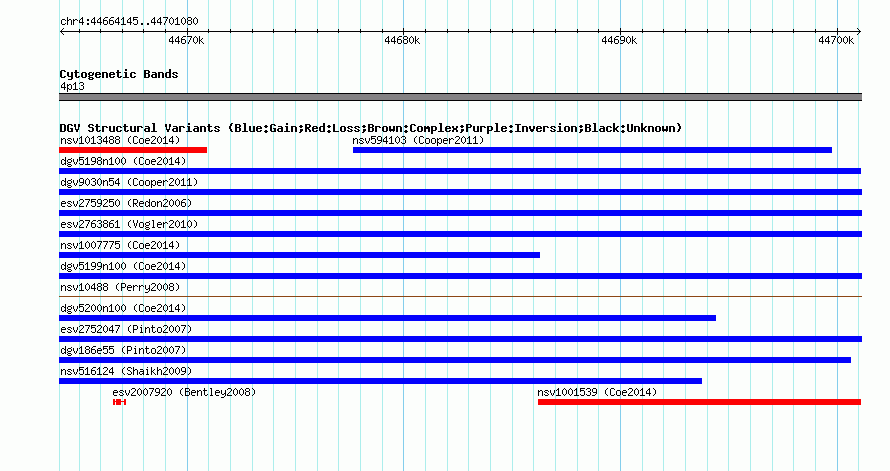Click the blue nsv594103 gain bar
890x471 pixels.
(592, 150)
